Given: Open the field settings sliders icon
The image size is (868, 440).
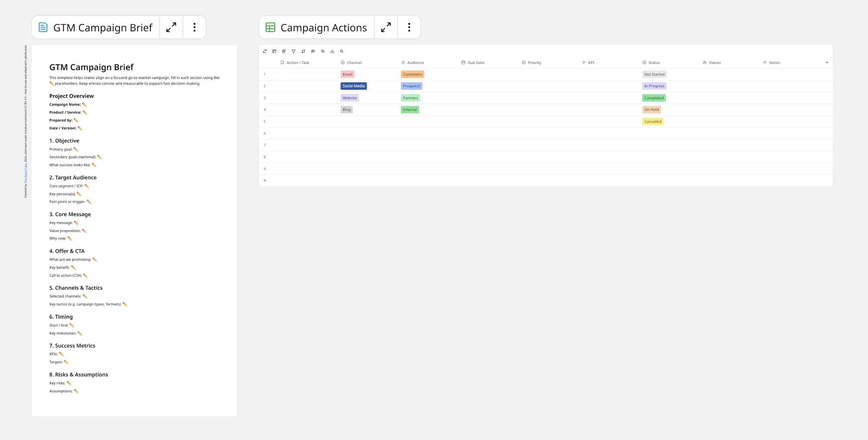Looking at the screenshot, I should click(x=322, y=51).
